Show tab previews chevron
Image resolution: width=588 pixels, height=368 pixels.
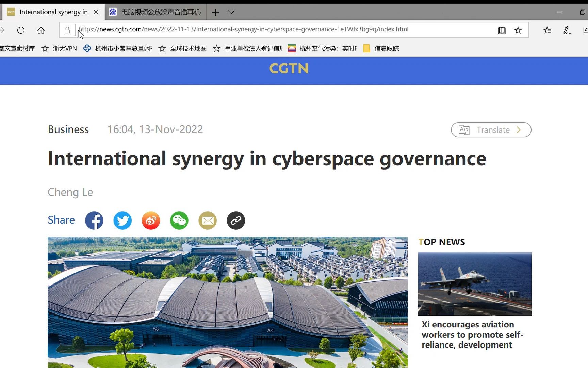(231, 12)
